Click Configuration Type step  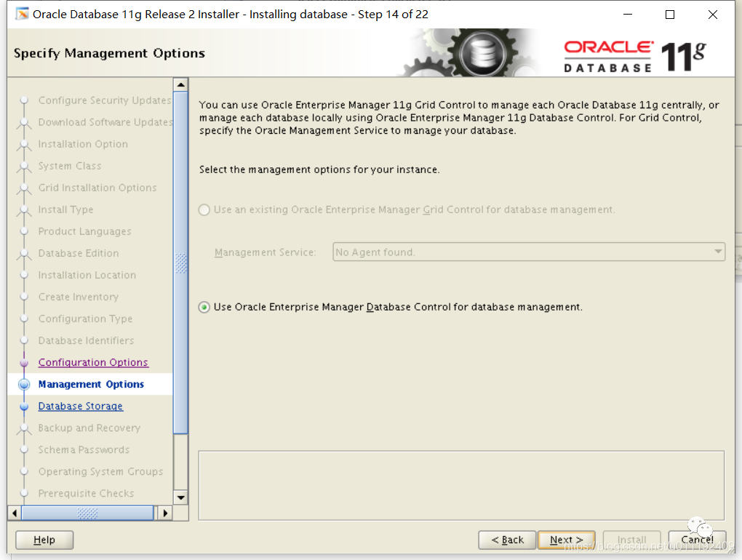(85, 319)
